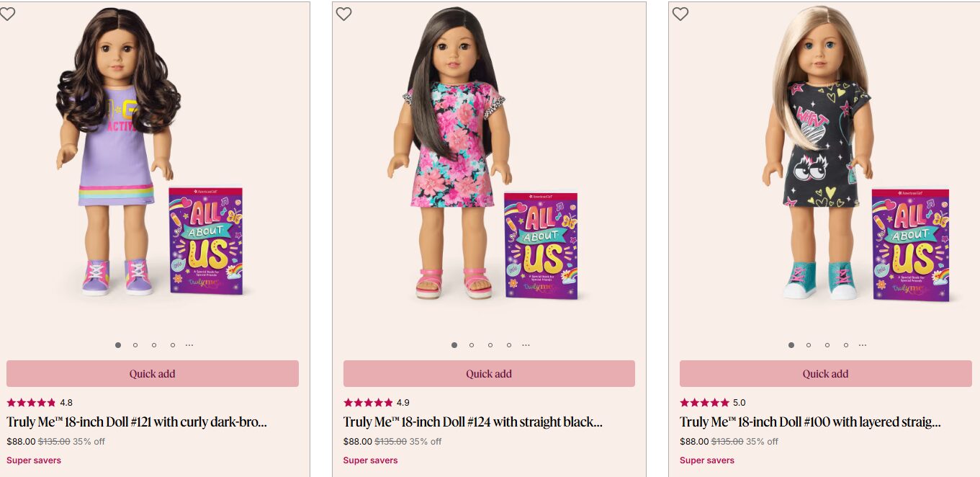The width and height of the screenshot is (980, 477).
Task: Open Truly Me Doll #121 title link
Action: click(x=137, y=422)
